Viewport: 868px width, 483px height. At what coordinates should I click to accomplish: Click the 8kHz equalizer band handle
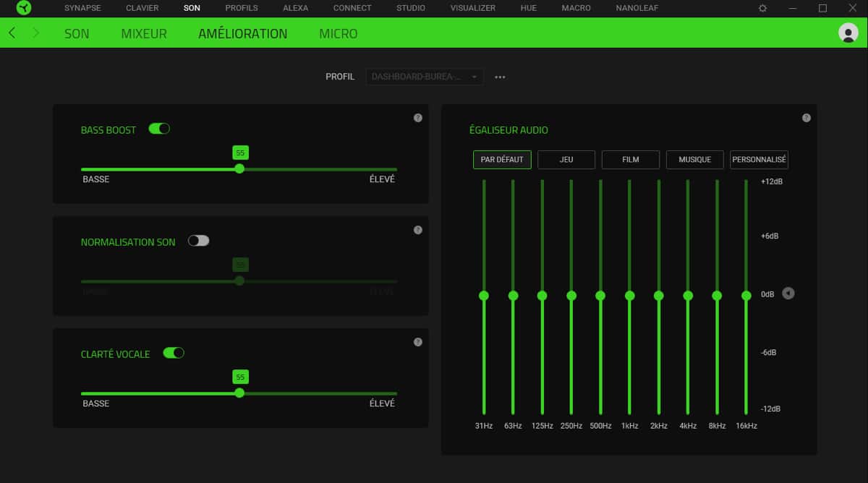(x=717, y=295)
